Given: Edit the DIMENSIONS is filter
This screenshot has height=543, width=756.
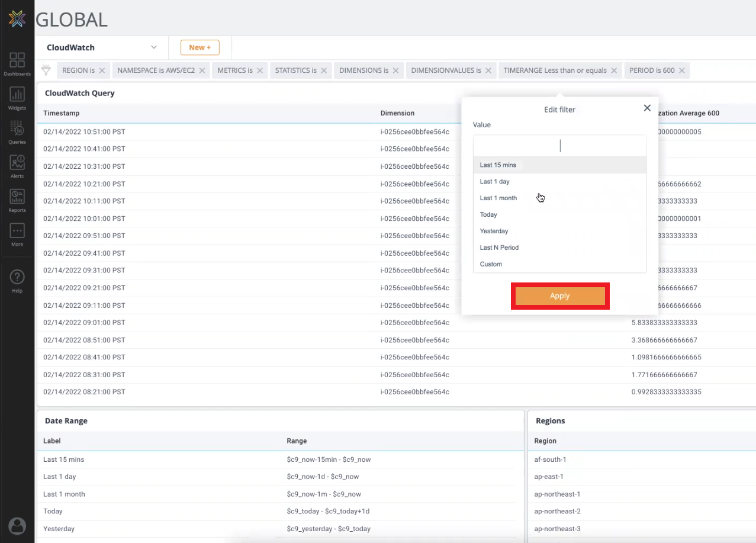Looking at the screenshot, I should (364, 70).
